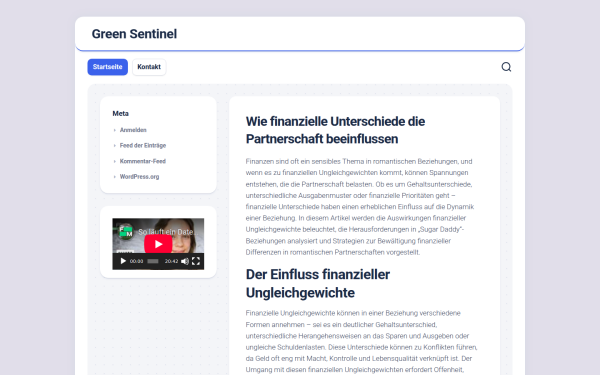
Task: Open the Kontakt menu item
Action: point(149,67)
